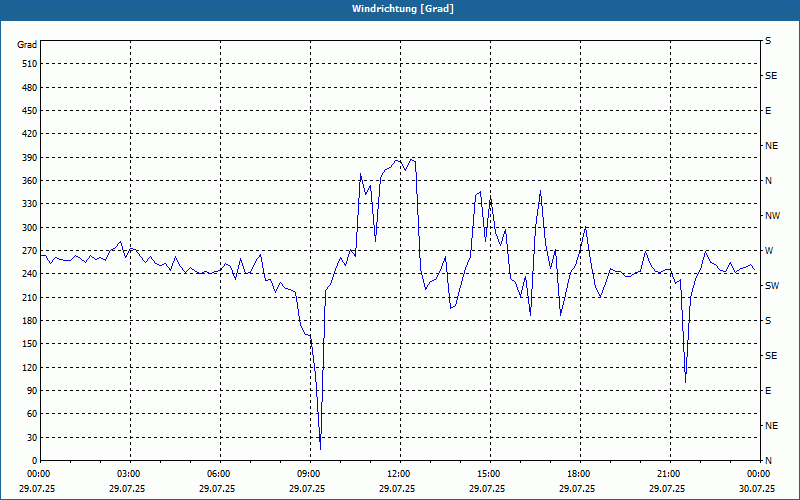Image resolution: width=800 pixels, height=500 pixels.
Task: Select the E compass label at the 450 gridline
Action: click(768, 111)
